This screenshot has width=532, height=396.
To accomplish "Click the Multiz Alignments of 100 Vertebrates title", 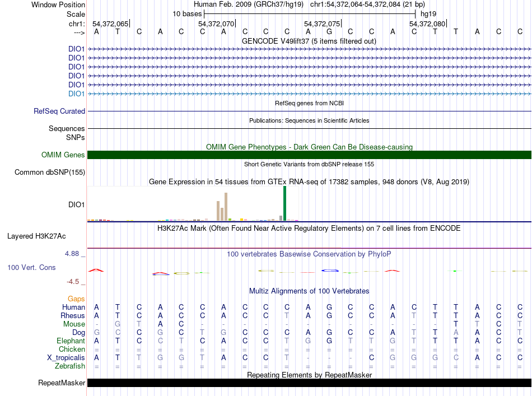I will coord(309,291).
